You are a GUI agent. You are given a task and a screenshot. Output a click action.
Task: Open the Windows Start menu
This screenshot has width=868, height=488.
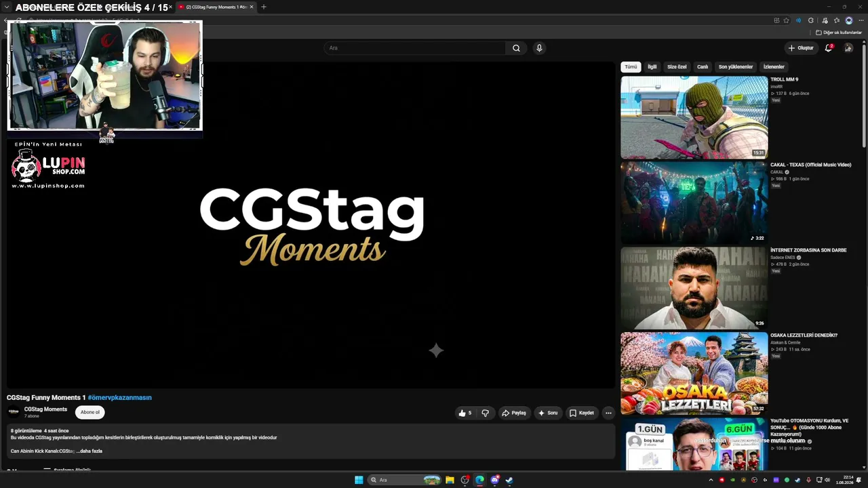tap(359, 480)
